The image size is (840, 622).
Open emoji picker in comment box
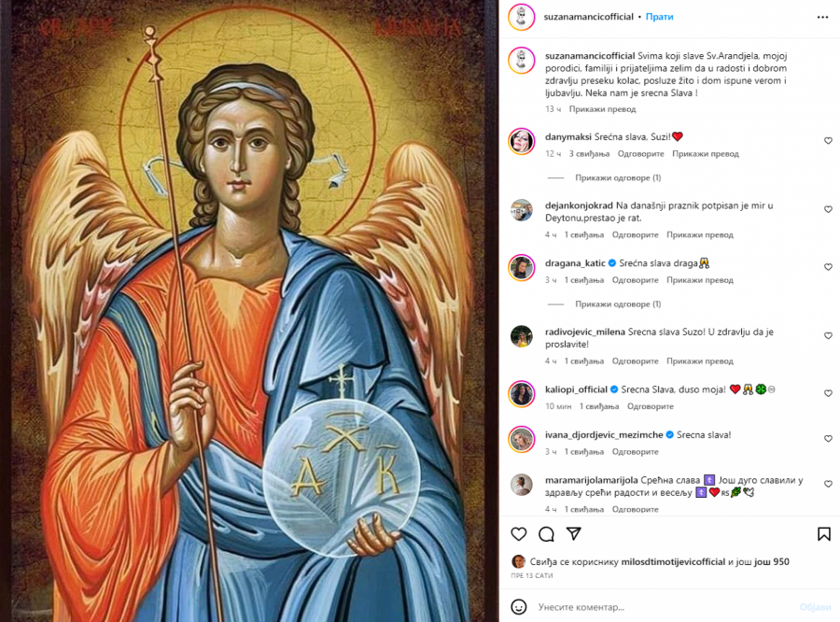click(519, 607)
